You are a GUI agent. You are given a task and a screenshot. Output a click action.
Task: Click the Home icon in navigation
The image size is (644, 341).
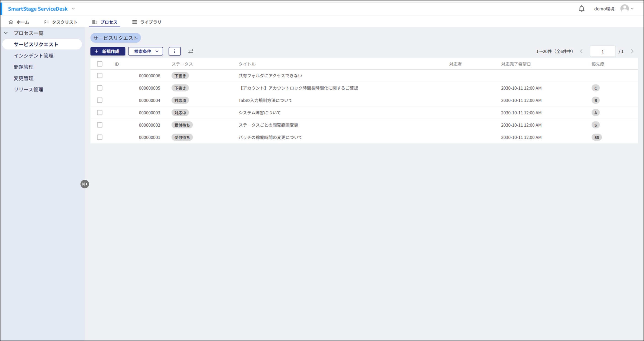click(x=11, y=22)
